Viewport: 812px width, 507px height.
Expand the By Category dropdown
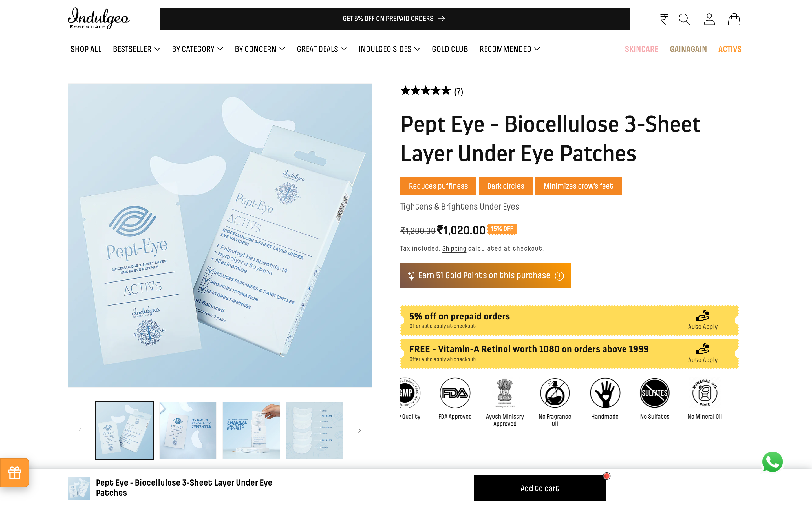(x=197, y=49)
